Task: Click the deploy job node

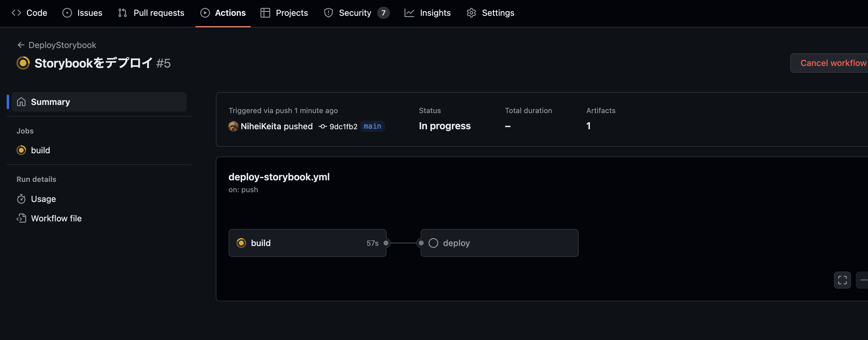Action: pyautogui.click(x=499, y=243)
